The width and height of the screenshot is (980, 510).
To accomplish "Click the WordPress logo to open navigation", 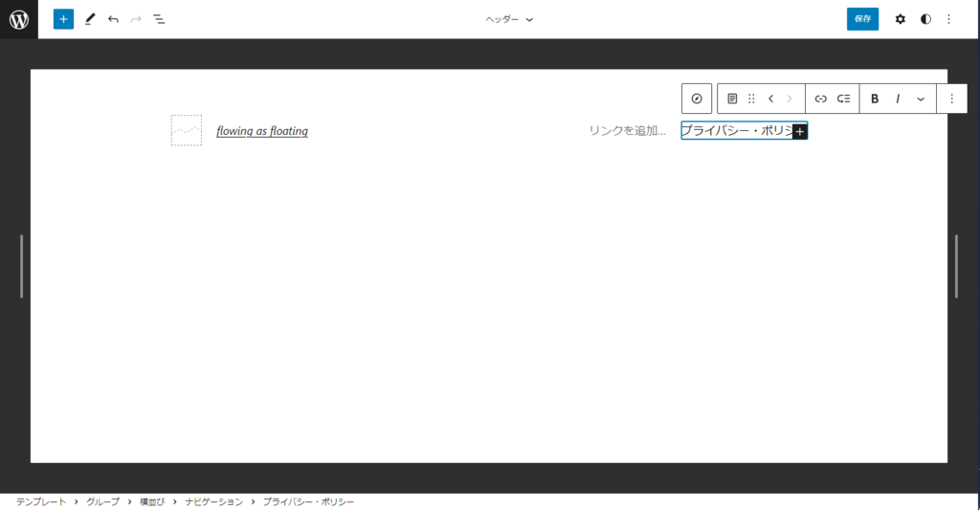I will coord(19,19).
